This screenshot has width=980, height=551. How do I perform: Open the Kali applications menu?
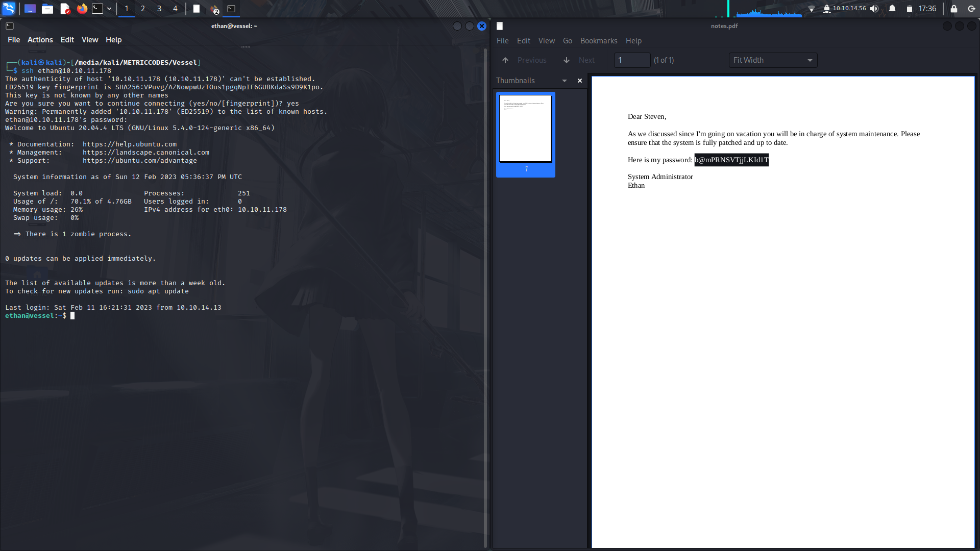pos(8,8)
